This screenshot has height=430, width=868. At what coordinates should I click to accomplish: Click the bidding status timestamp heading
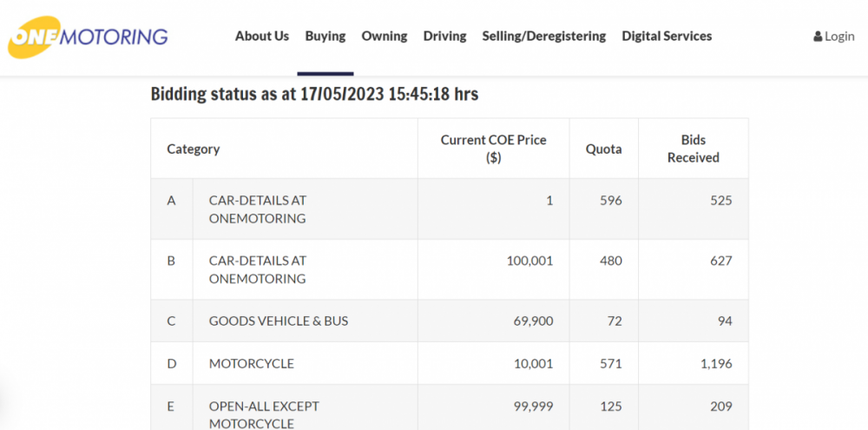[314, 94]
